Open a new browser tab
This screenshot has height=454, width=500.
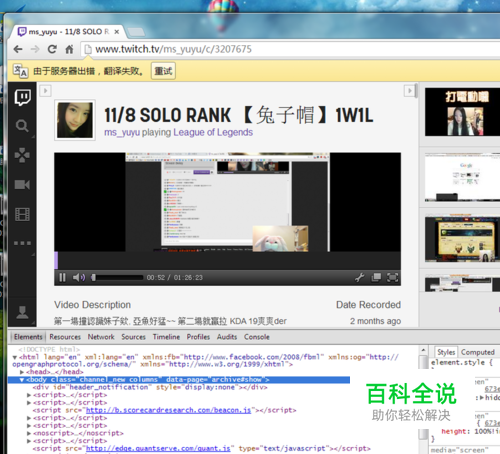pos(136,32)
